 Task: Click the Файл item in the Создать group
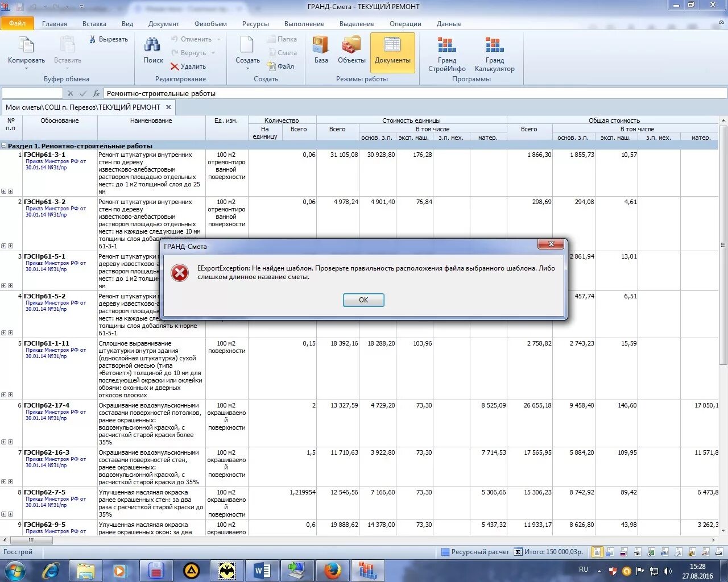point(280,66)
